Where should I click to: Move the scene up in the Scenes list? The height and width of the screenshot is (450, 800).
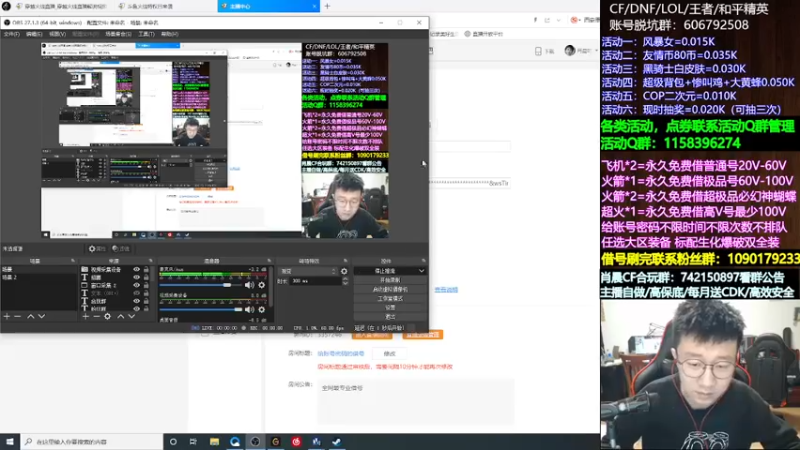coord(31,316)
